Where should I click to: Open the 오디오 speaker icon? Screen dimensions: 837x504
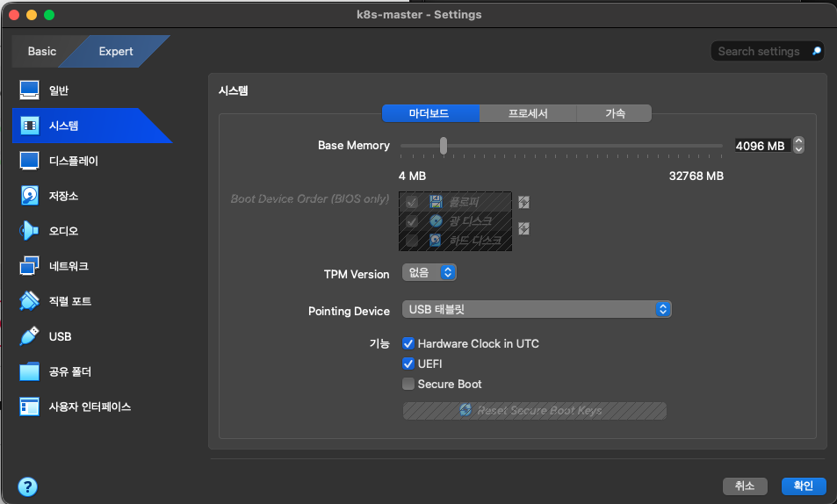(x=29, y=231)
